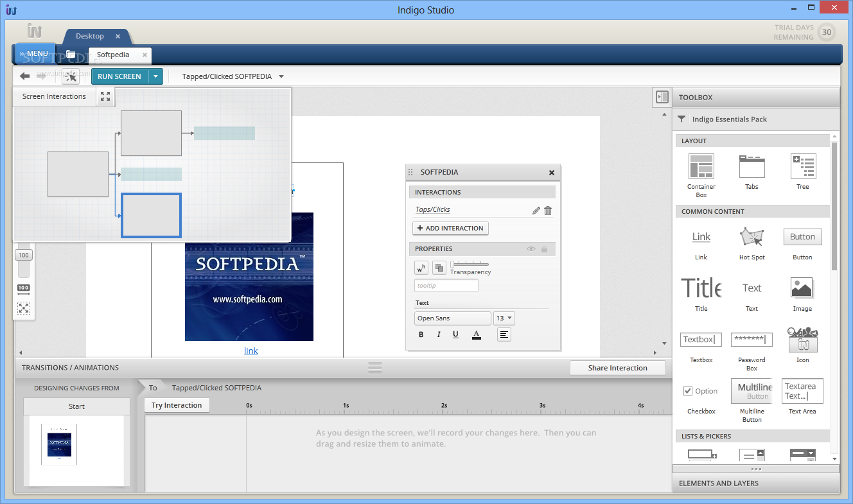The image size is (853, 504).
Task: Choose the Button element in the toolbox
Action: point(802,244)
